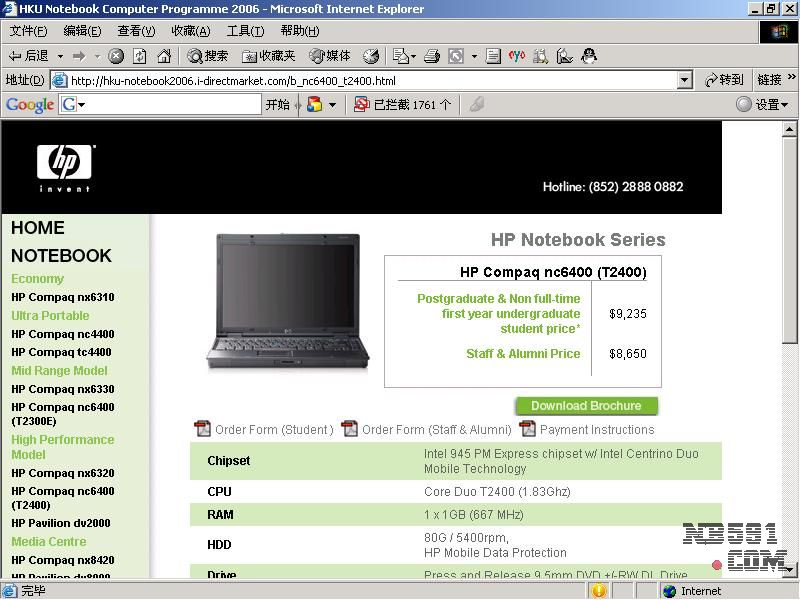Go to the Home page icon
The height and width of the screenshot is (600, 800).
(x=164, y=56)
